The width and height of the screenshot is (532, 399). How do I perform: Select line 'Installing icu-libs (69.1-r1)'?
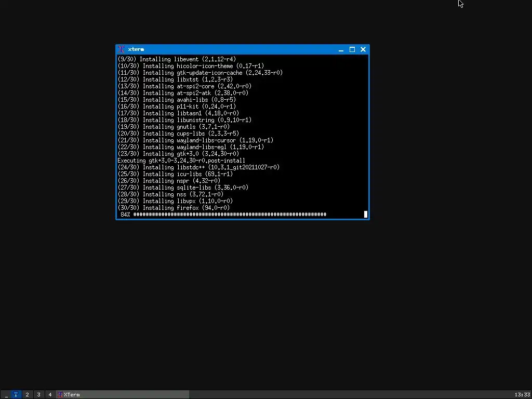(175, 174)
